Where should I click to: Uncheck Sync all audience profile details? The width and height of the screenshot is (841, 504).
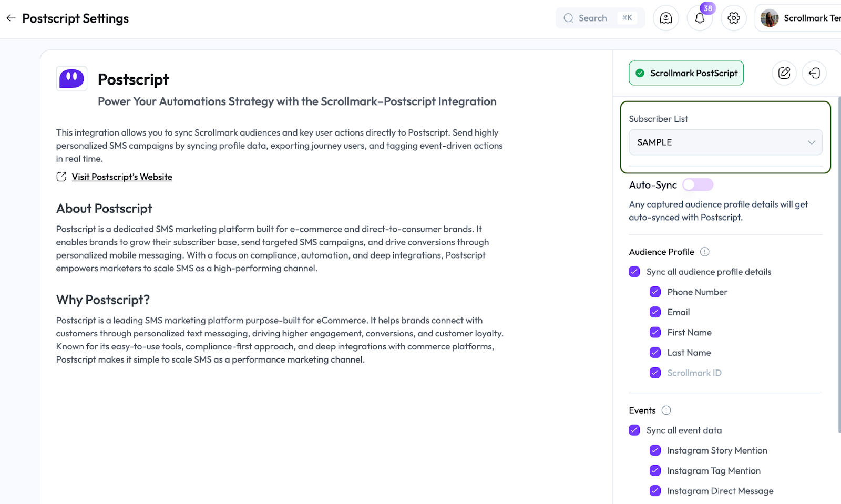pyautogui.click(x=634, y=272)
